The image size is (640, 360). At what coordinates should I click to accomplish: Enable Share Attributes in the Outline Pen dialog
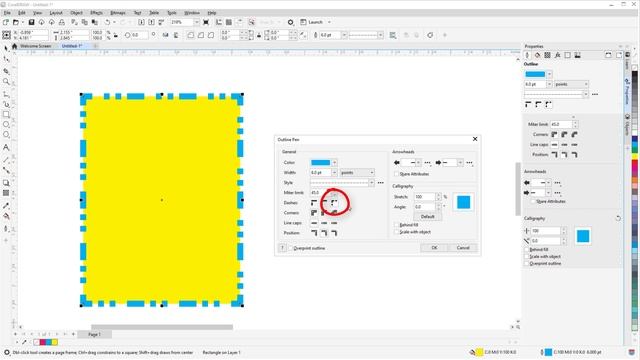[x=396, y=174]
